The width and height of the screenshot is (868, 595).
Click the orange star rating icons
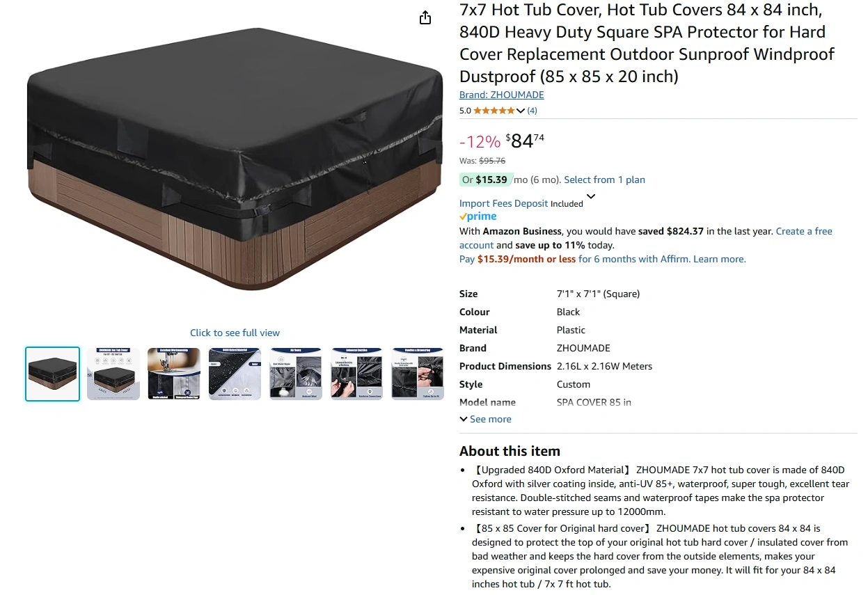point(494,111)
